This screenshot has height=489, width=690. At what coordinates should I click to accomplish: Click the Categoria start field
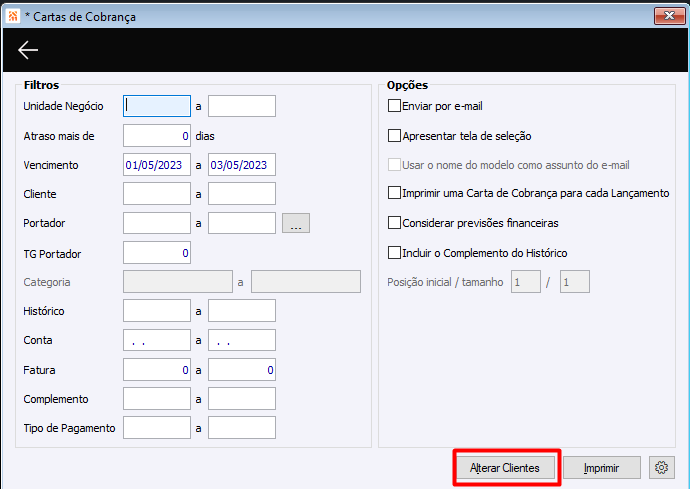178,282
